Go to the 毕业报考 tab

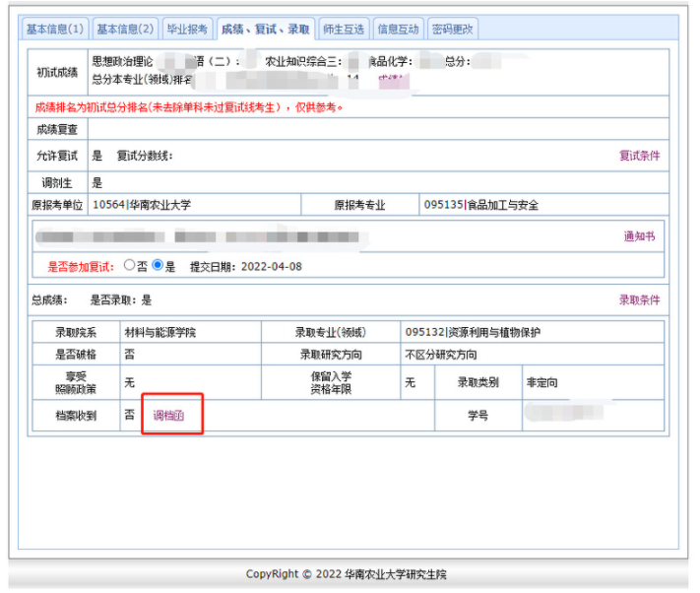(188, 30)
